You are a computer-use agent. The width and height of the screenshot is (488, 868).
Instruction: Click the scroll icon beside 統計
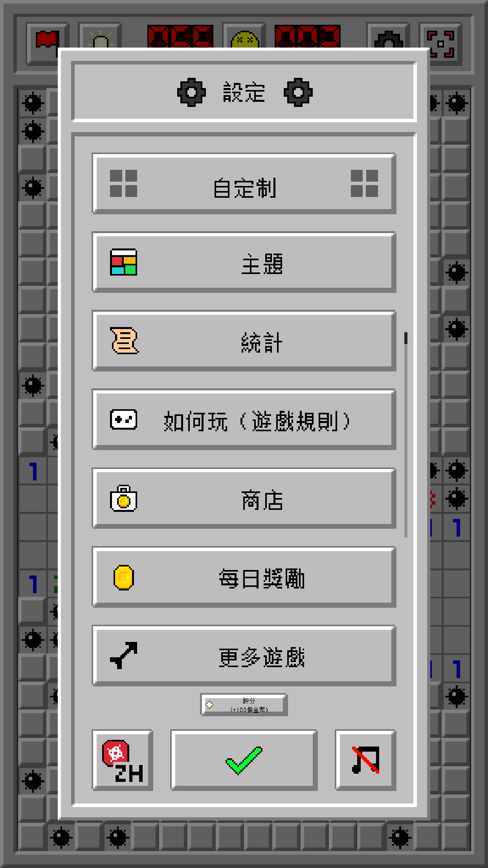tap(124, 341)
